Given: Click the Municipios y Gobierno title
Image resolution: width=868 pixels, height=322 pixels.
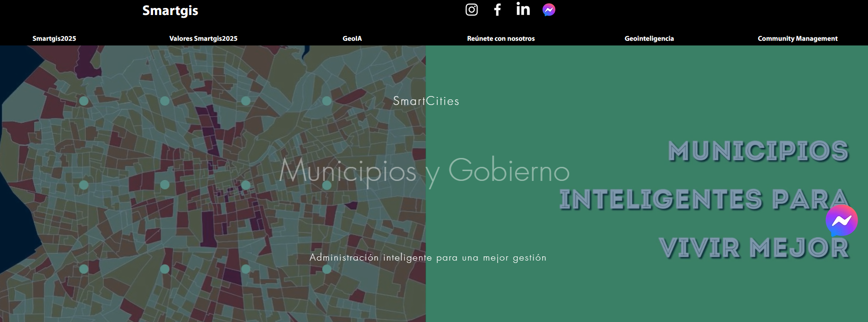Looking at the screenshot, I should tap(424, 171).
